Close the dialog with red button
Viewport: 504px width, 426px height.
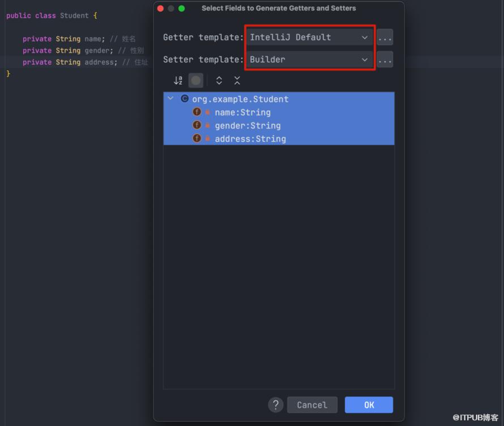(160, 8)
